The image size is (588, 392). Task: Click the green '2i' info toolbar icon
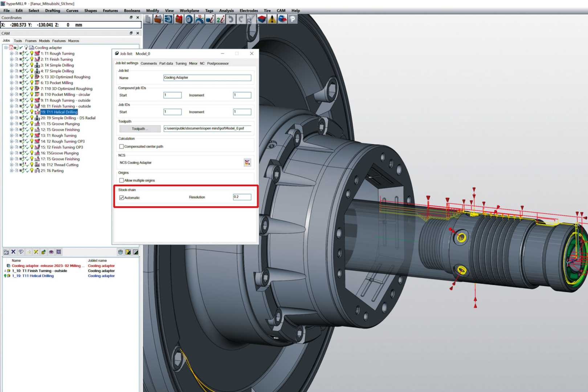pyautogui.click(x=220, y=19)
